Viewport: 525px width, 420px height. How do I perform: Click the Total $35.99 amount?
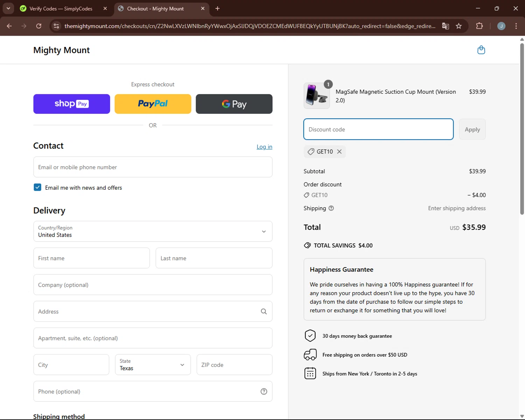[474, 227]
